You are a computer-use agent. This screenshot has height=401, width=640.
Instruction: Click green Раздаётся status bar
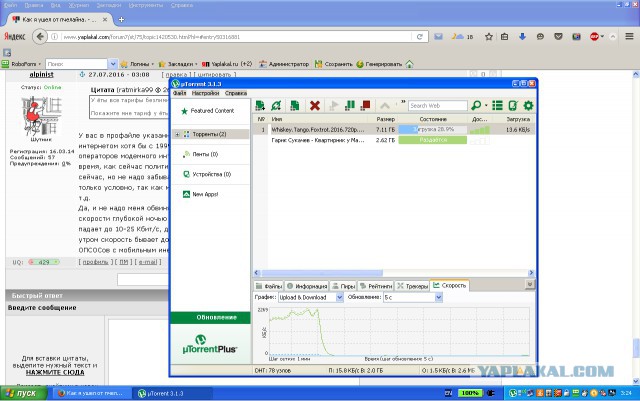tap(433, 140)
